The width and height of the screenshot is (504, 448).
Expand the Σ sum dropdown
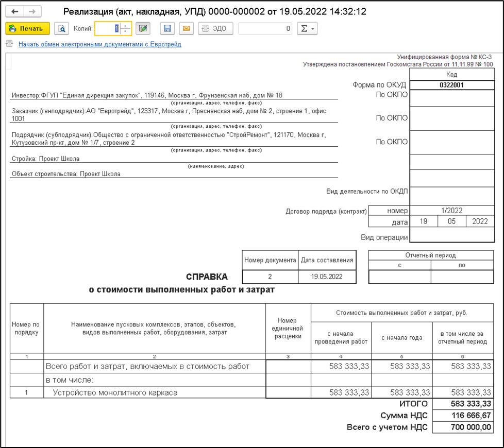pyautogui.click(x=307, y=29)
